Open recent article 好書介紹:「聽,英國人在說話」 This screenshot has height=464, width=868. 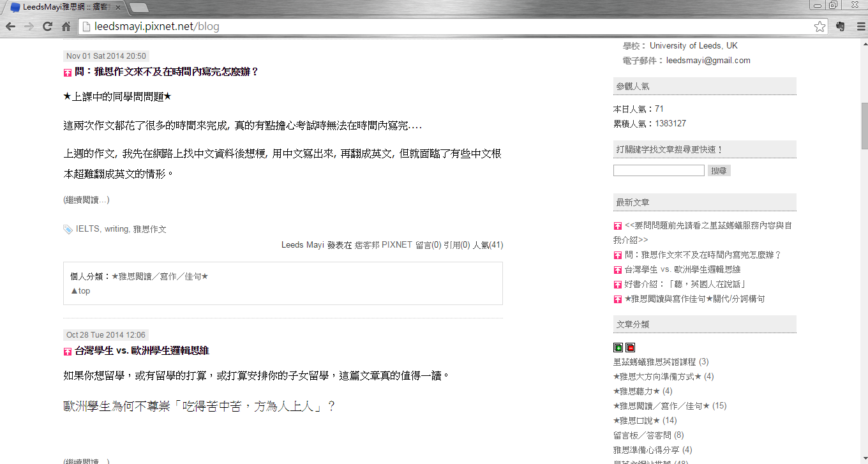pos(685,284)
